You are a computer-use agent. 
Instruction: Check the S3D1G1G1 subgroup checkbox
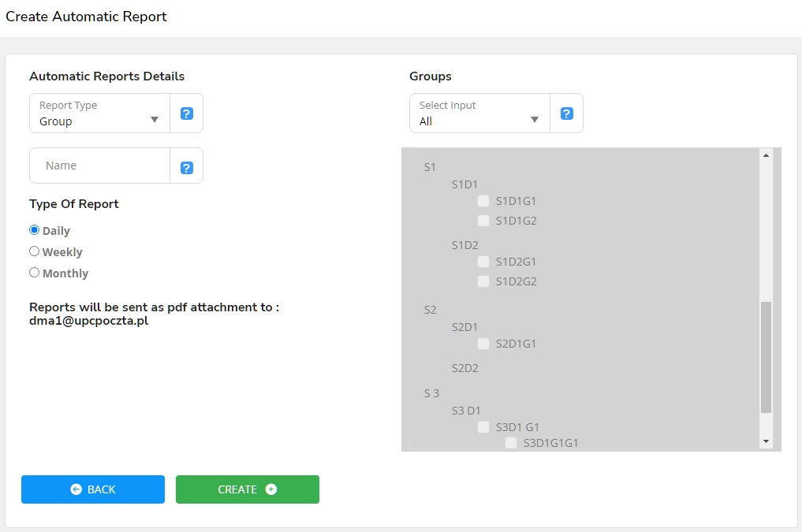[x=511, y=443]
